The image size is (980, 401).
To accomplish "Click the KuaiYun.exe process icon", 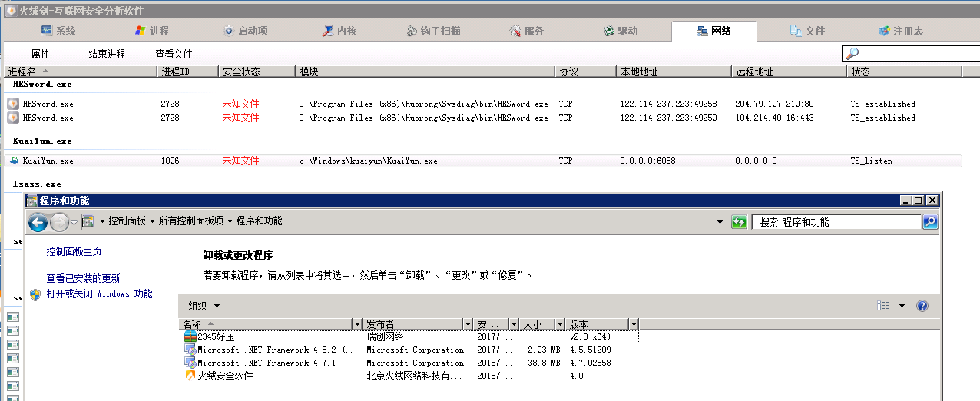I will coord(13,161).
